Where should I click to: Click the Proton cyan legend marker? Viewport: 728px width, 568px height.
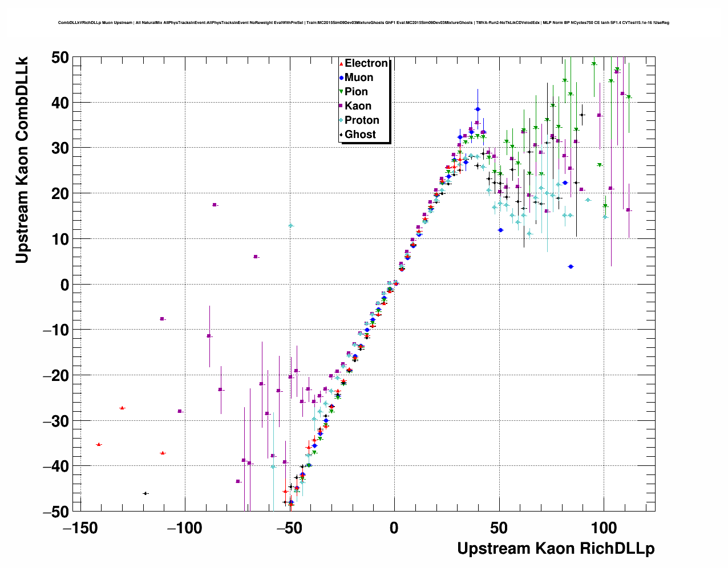coord(341,120)
